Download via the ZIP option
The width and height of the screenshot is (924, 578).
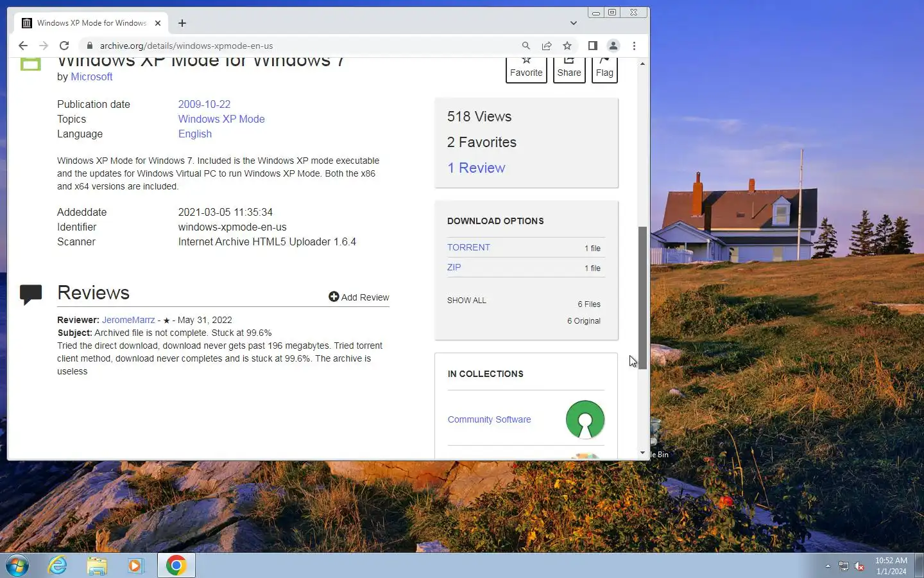[x=454, y=267]
